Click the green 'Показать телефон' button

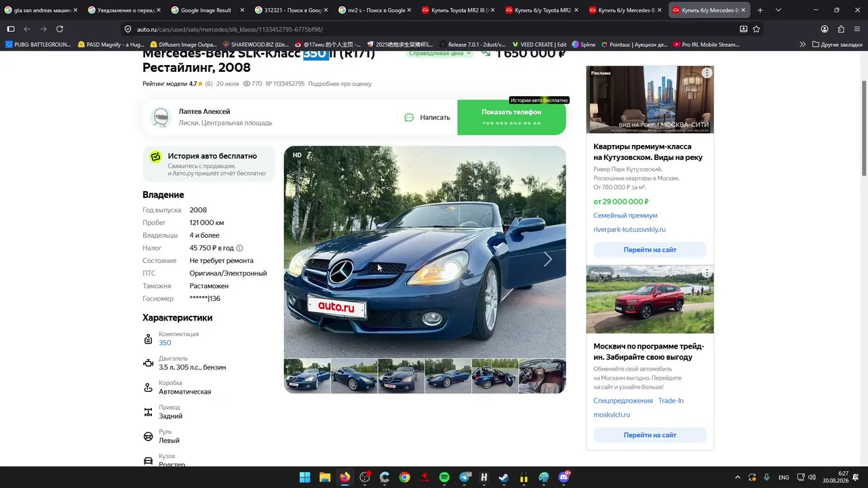coord(511,117)
